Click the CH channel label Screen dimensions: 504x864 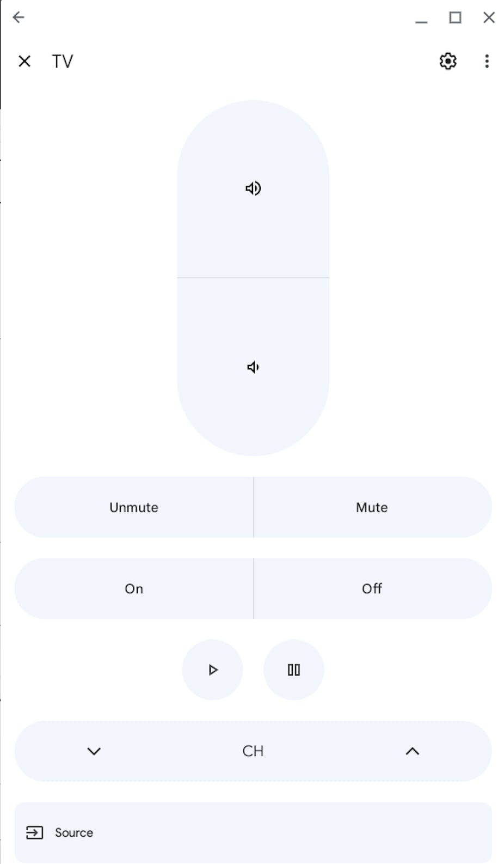click(253, 751)
